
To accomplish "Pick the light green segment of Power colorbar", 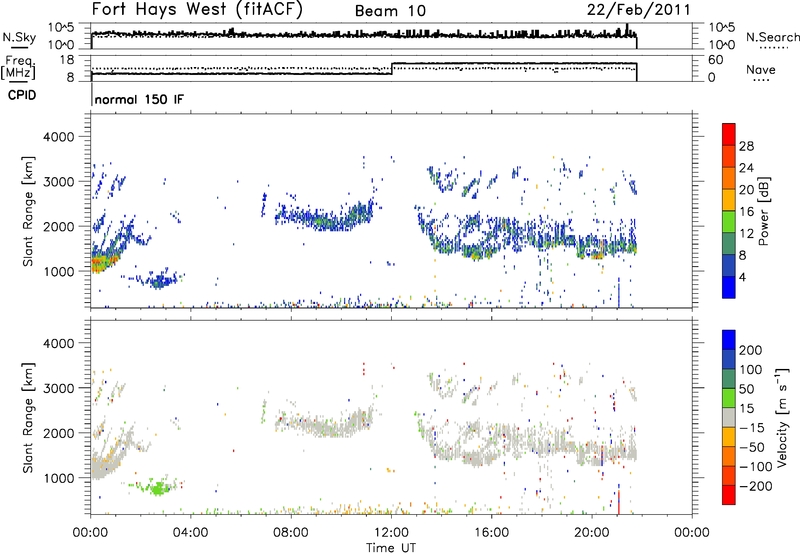I will (729, 222).
